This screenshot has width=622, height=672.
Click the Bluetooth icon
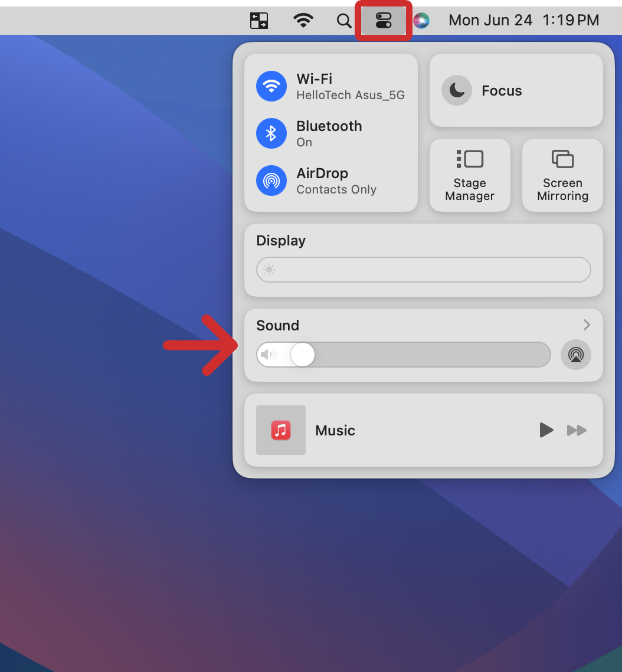coord(271,133)
